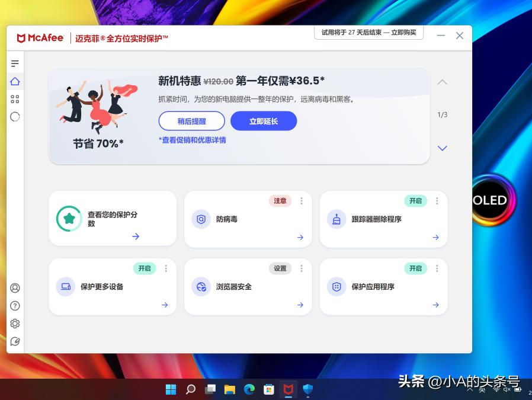Click the feedback pencil icon in the sidebar

(x=15, y=341)
